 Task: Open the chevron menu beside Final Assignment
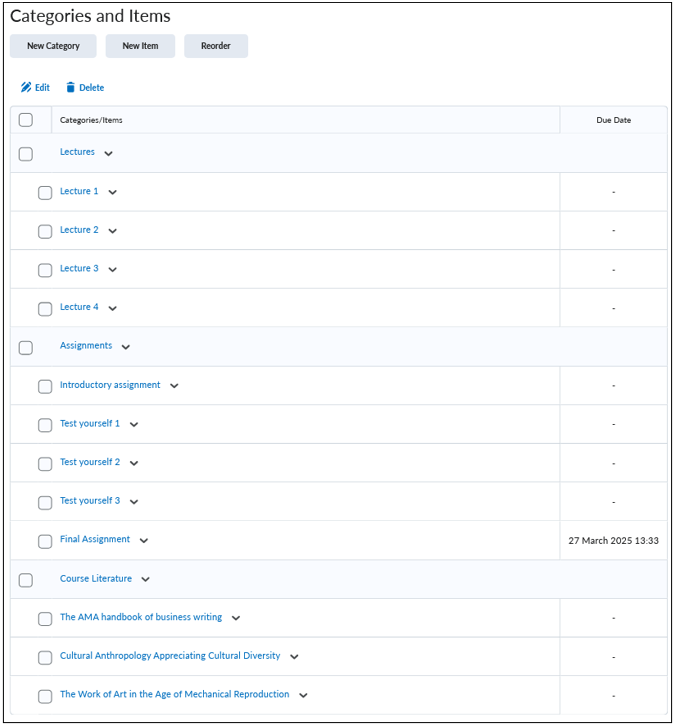[x=144, y=540]
